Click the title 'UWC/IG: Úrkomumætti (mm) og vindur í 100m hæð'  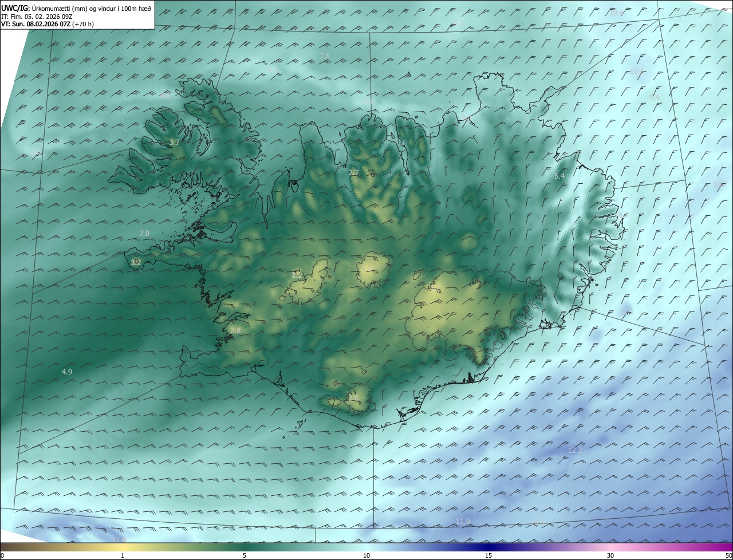[76, 8]
